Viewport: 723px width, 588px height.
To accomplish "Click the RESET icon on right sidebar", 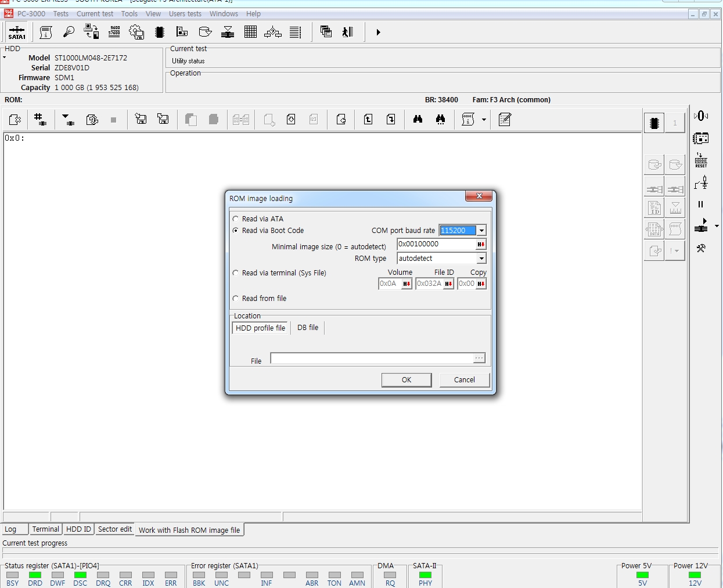I will (701, 160).
